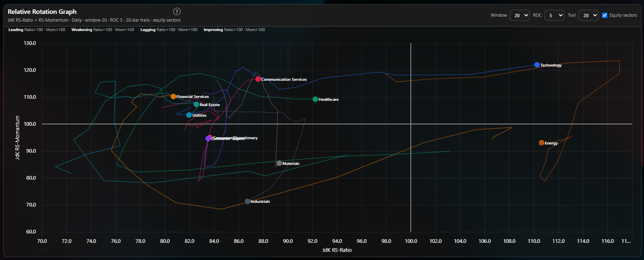This screenshot has width=644, height=260.
Task: Click the 86.0 tick on RS-Ratio axis
Action: point(239,241)
